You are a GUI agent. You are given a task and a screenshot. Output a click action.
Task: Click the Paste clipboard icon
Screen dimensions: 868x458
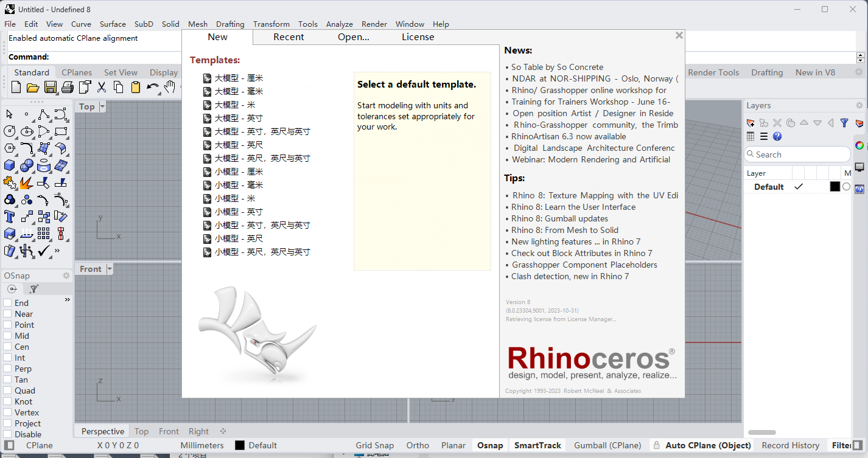pos(136,88)
